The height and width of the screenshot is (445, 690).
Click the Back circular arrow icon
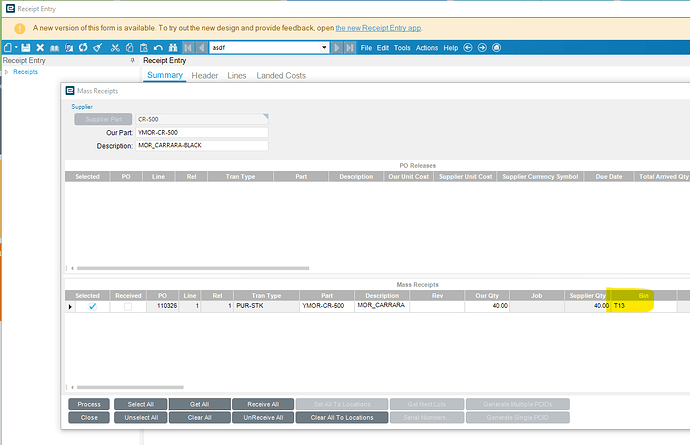coord(468,48)
